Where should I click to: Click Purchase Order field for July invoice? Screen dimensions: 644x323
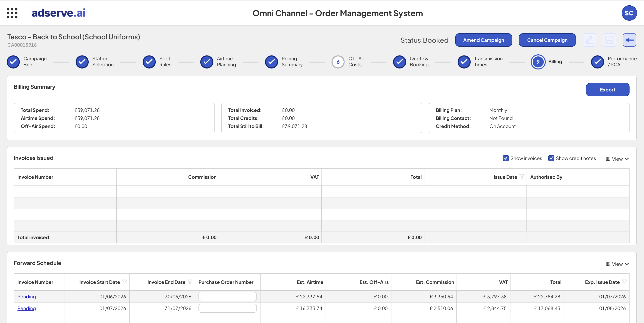228,308
